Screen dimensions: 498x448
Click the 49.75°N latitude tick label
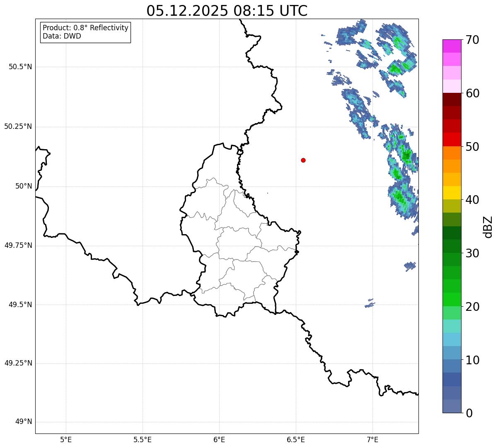[x=18, y=245]
